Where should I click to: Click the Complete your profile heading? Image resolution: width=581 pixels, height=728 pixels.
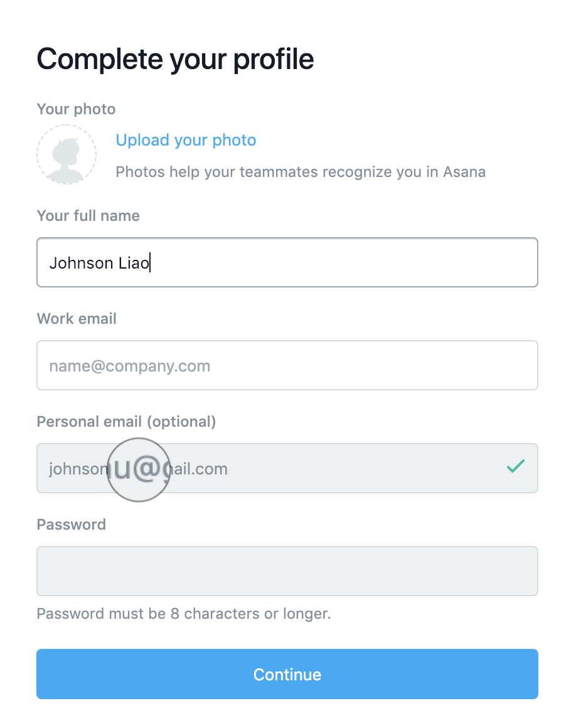[176, 60]
